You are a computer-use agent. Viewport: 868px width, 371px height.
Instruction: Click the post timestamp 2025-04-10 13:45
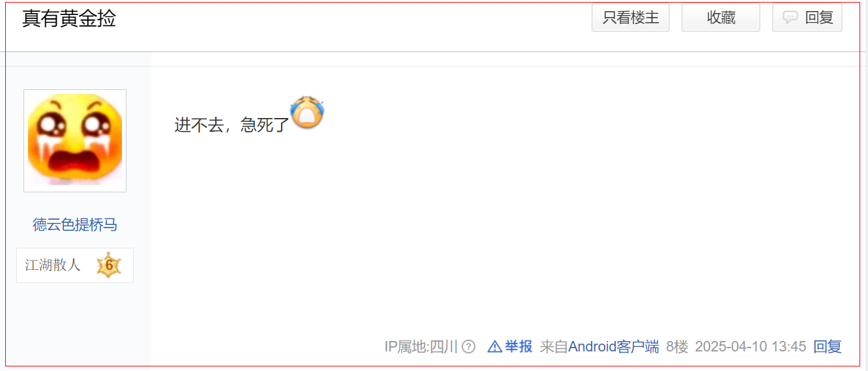coord(751,347)
